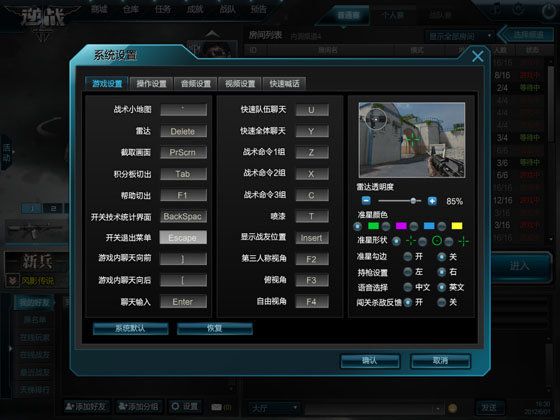The height and width of the screenshot is (420, 560).
Task: Click the crosshair preview thumbnail
Action: (x=412, y=140)
